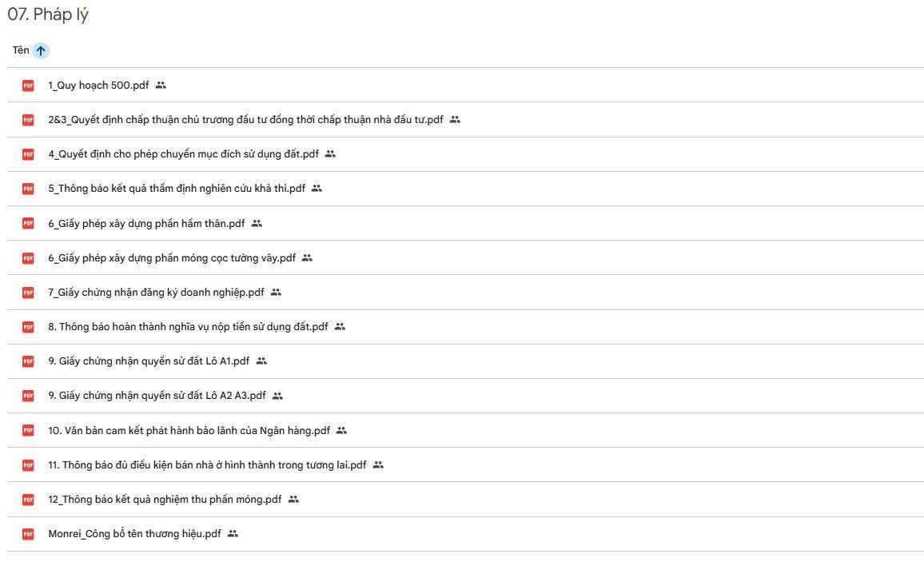Select the Tên column header
Viewport: 924px width, 566px height.
pos(22,50)
